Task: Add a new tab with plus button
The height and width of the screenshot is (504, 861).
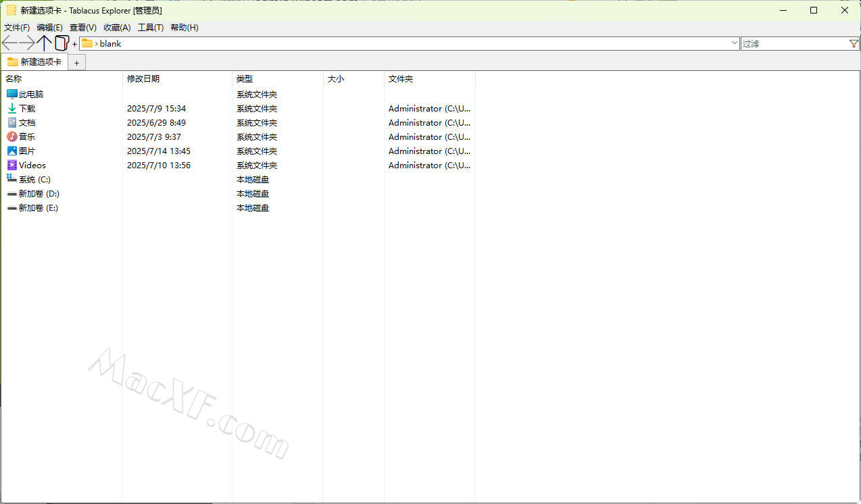Action: click(x=77, y=63)
